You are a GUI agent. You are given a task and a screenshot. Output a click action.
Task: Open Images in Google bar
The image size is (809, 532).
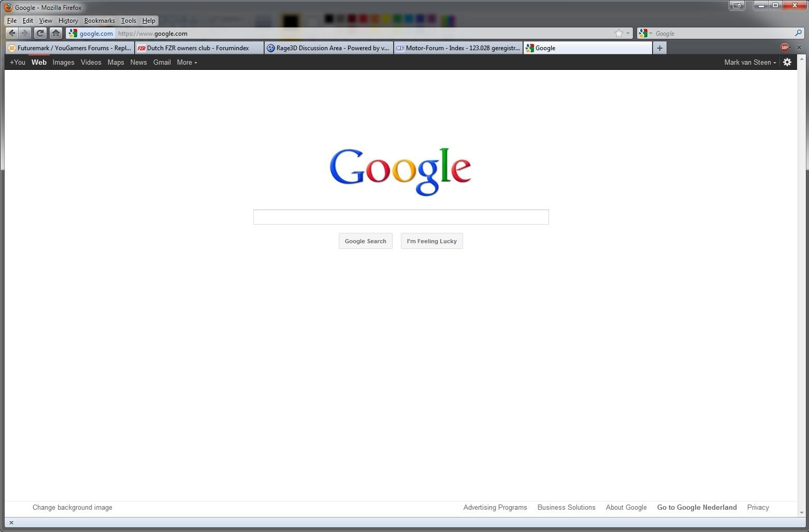[x=63, y=62]
